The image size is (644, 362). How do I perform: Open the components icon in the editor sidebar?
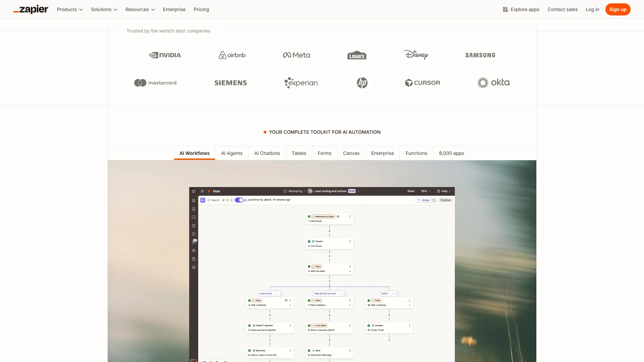(194, 200)
